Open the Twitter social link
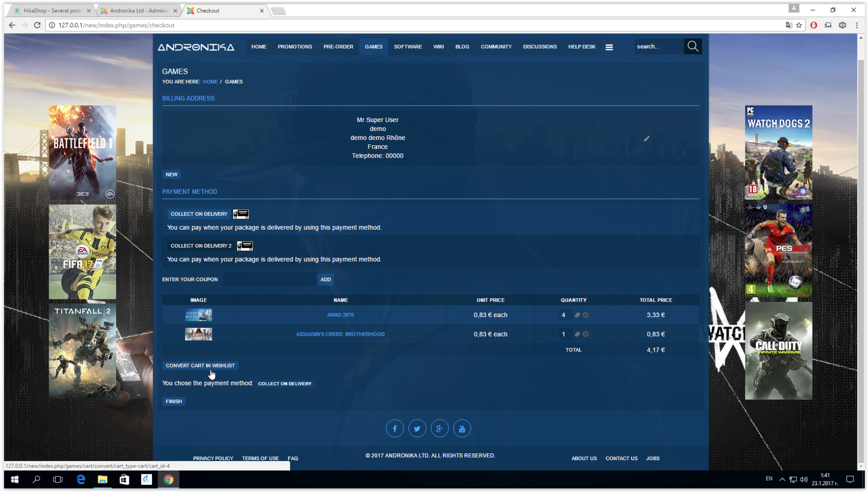868x492 pixels. [417, 429]
